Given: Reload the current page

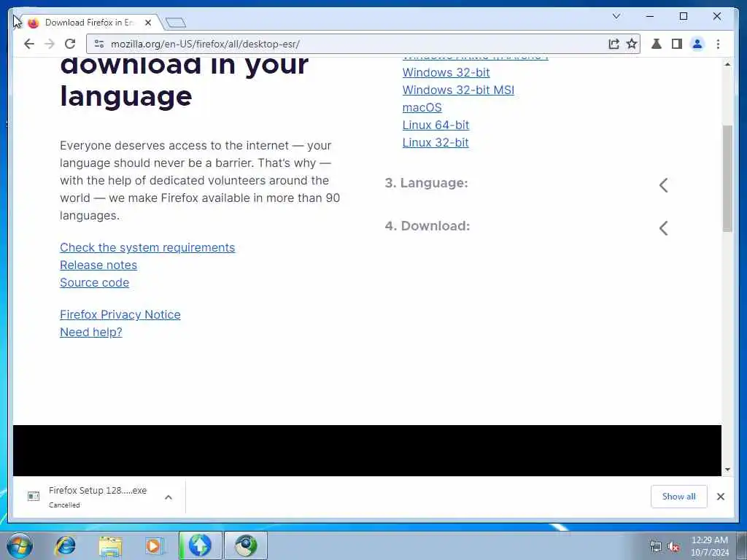Looking at the screenshot, I should [70, 44].
